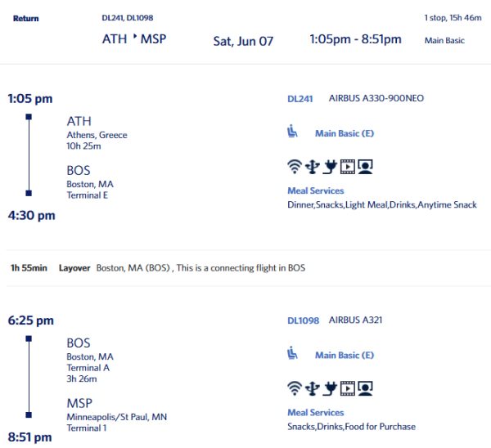Click the power outlet icon for DL241
The height and width of the screenshot is (448, 491).
[330, 167]
